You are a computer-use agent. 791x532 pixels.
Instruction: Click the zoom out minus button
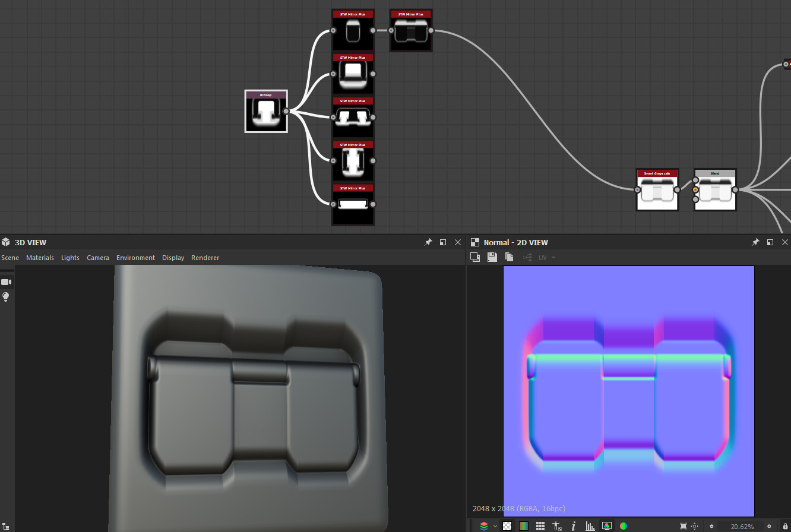click(x=711, y=526)
